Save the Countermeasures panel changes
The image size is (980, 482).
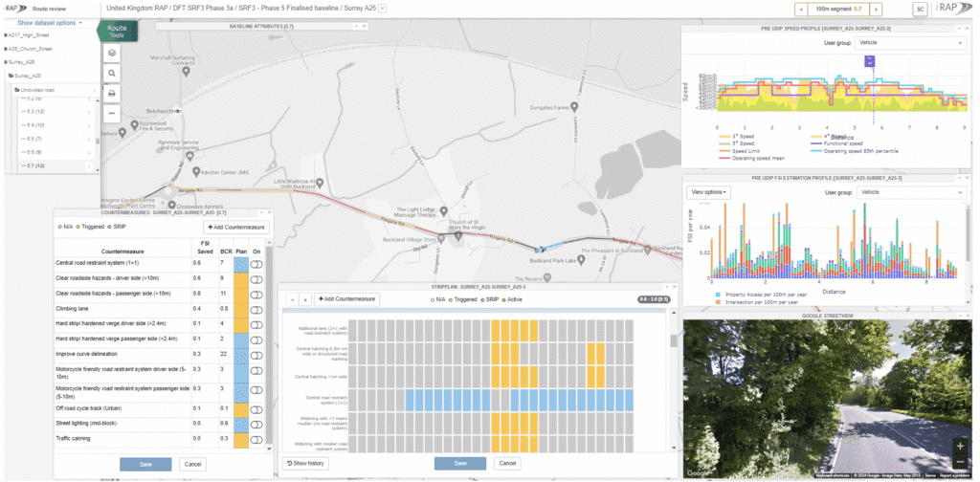point(145,464)
